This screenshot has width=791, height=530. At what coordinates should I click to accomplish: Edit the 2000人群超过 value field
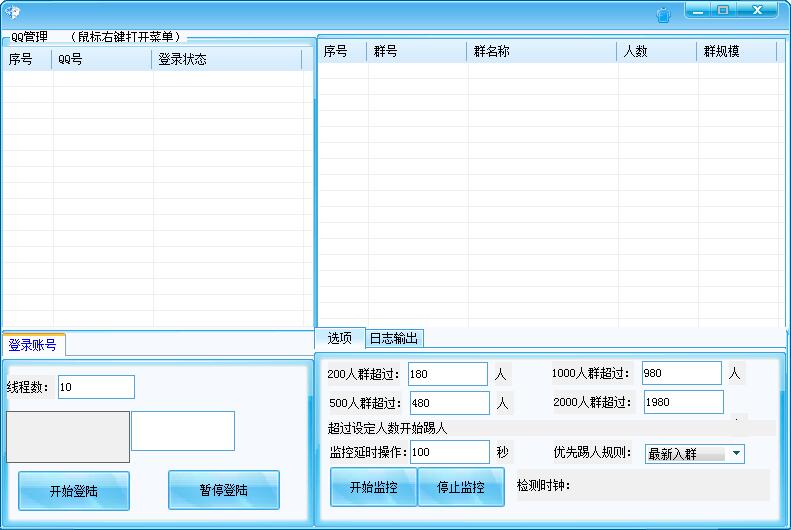[684, 402]
